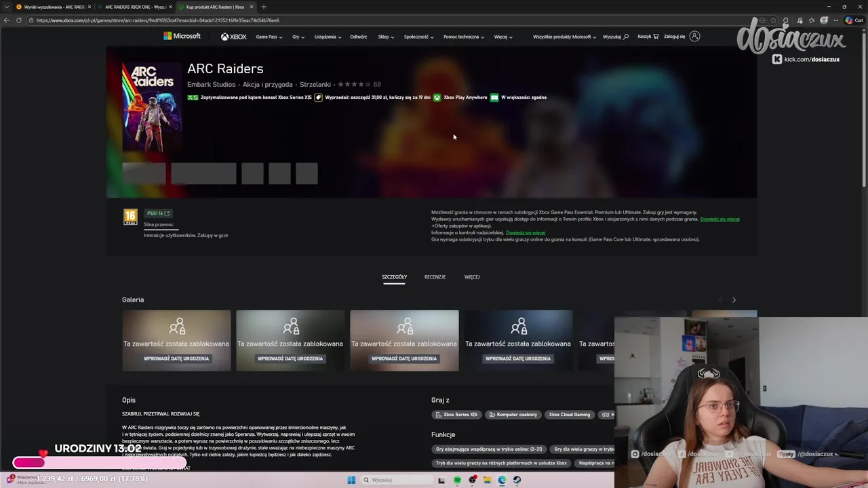Click the PEGI 16 external link button
Viewport: 868px width, 488px height.
[158, 213]
